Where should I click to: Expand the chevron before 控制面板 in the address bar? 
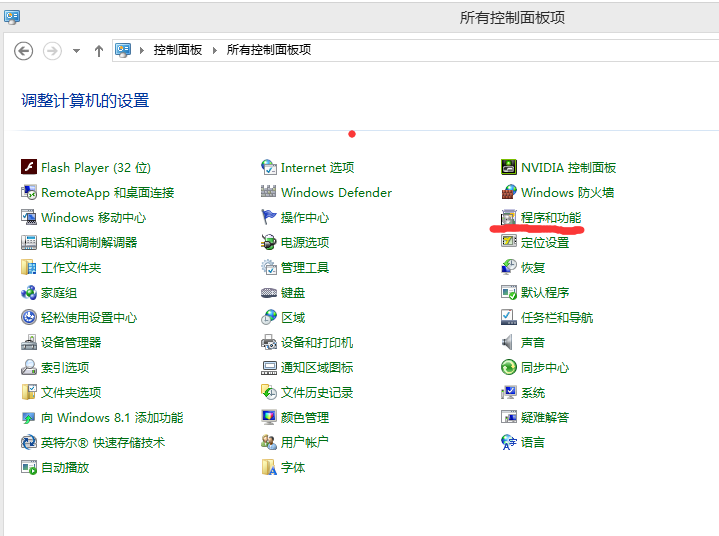pos(142,50)
